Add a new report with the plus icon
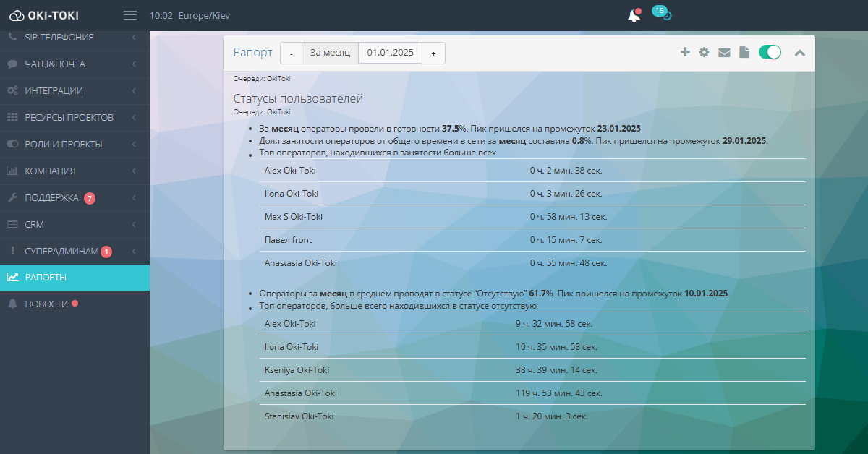 (685, 52)
